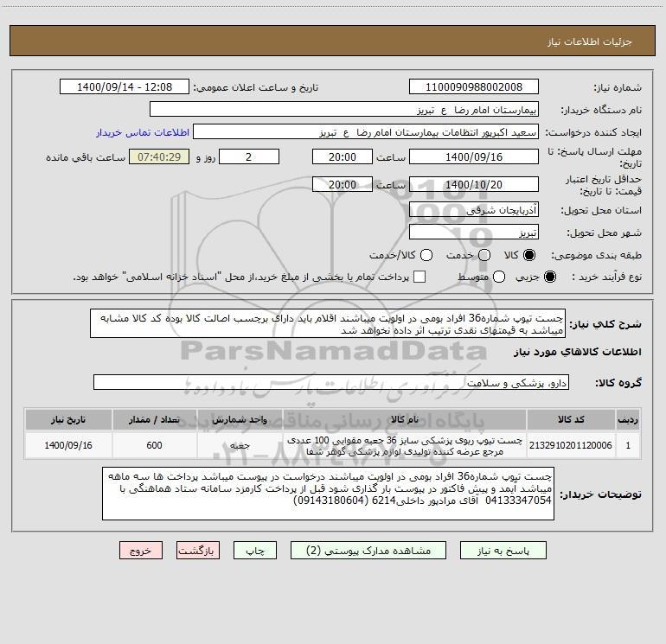Select the کالا radio button

529,255
